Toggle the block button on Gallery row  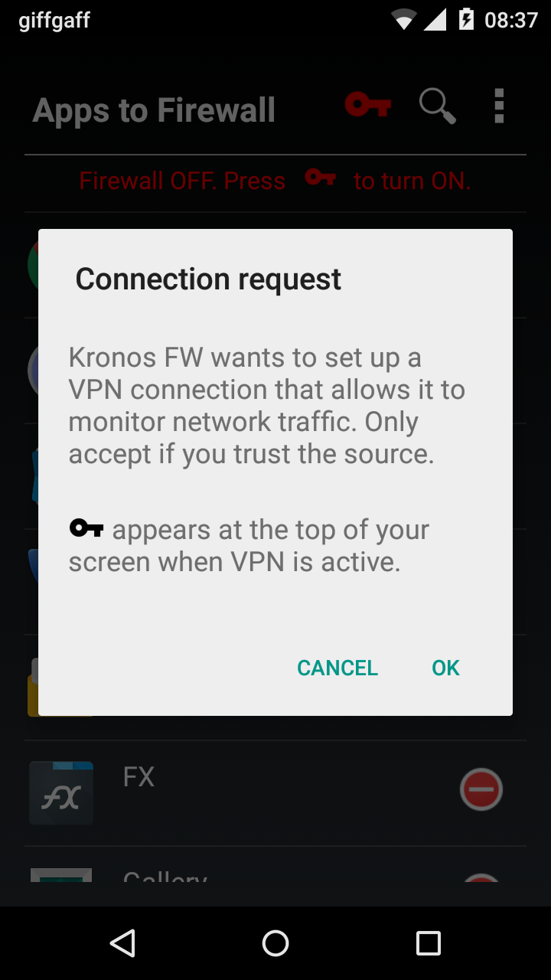[481, 877]
